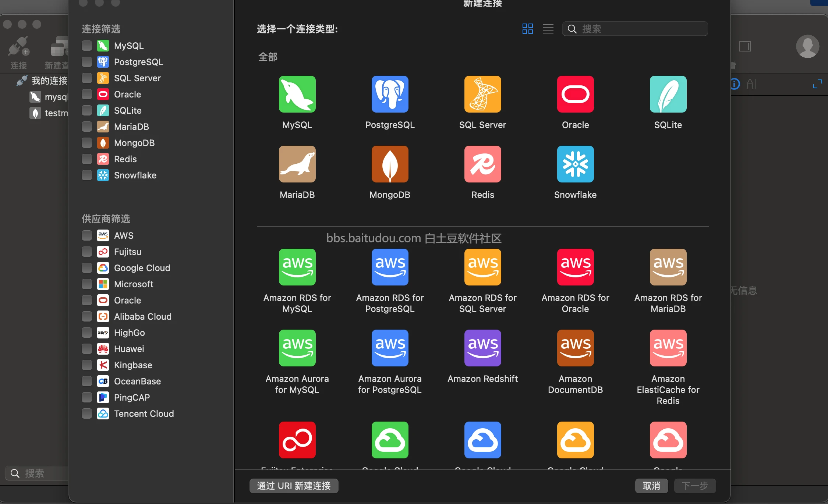Pick the SQL Server connection icon
The height and width of the screenshot is (504, 828).
coord(482,94)
